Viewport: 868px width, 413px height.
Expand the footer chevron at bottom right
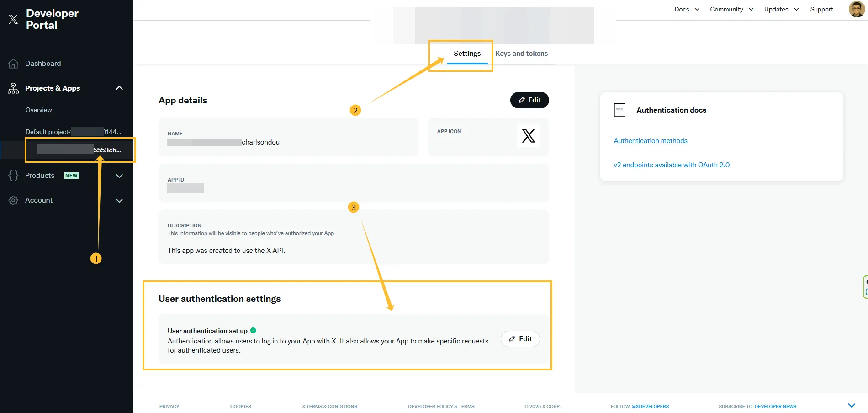[x=852, y=405]
